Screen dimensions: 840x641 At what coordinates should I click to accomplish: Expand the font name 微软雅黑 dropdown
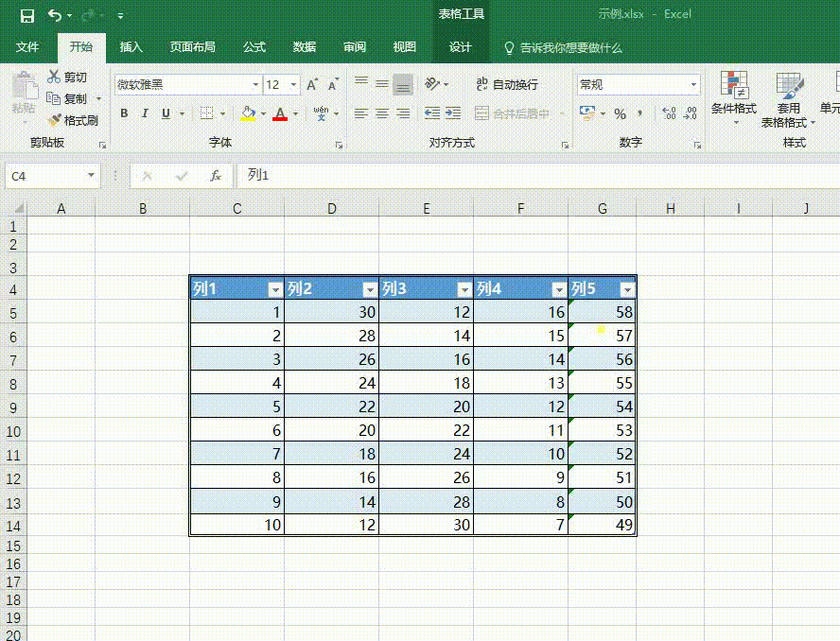click(254, 85)
